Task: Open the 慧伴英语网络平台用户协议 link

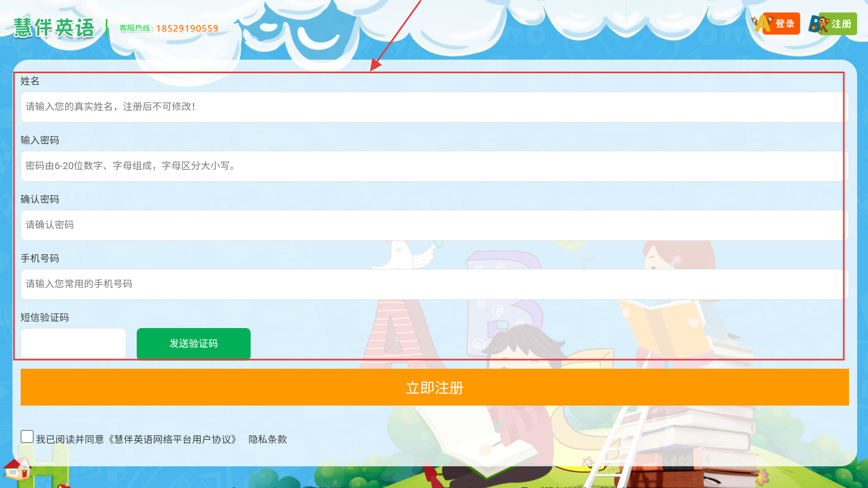Action: [173, 439]
